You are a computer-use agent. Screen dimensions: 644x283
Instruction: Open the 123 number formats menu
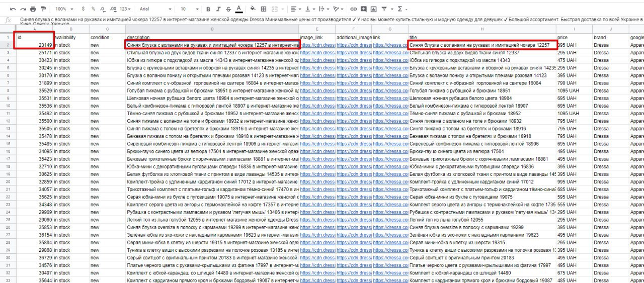[126, 9]
